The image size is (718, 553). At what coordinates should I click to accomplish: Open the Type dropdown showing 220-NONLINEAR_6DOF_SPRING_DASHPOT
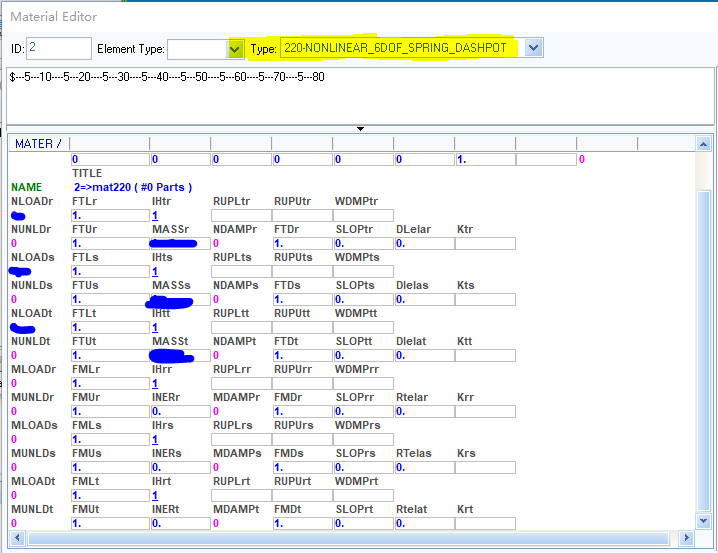click(533, 48)
